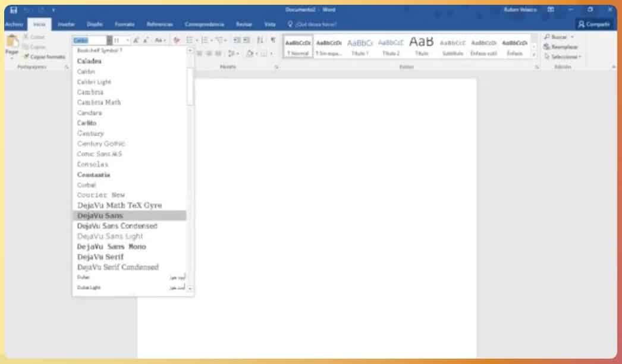Screen dimensions: 622x364
Task: Open Portapapeles dialog launcher
Action: point(66,67)
